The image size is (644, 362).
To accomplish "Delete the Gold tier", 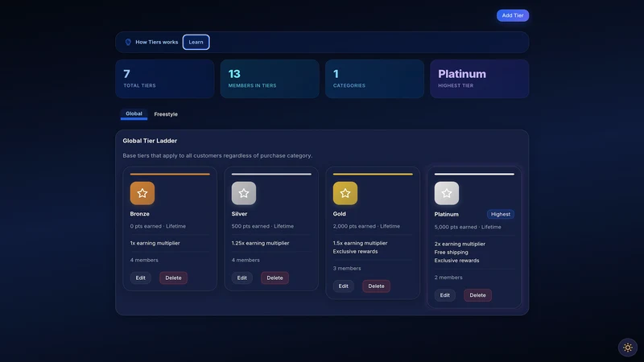I will click(376, 286).
